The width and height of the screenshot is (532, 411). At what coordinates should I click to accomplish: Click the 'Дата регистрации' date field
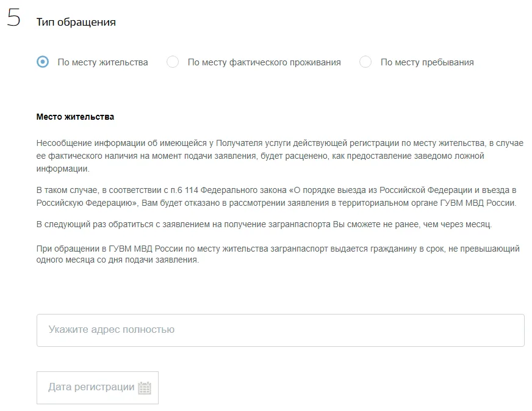(98, 388)
